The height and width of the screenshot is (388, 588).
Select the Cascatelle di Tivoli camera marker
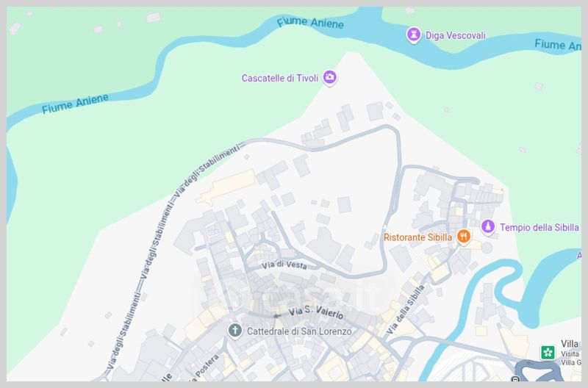tap(329, 78)
